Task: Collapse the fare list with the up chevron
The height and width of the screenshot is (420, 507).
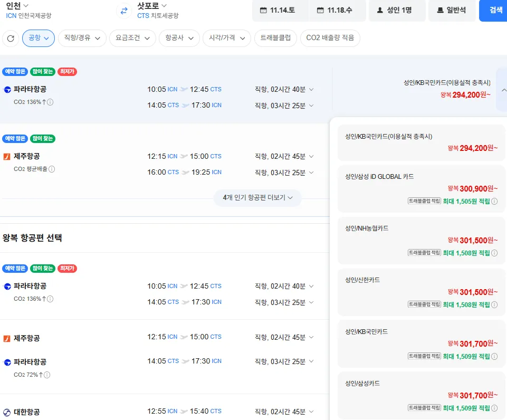Action: (x=503, y=90)
